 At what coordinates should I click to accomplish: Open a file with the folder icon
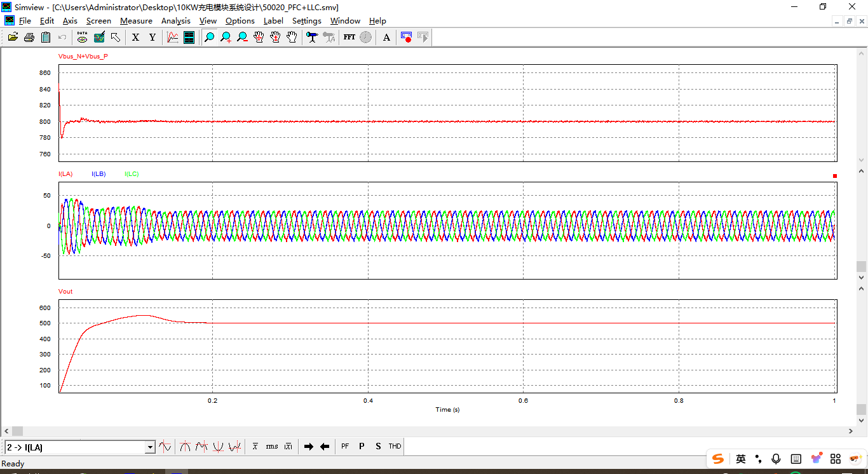point(13,37)
